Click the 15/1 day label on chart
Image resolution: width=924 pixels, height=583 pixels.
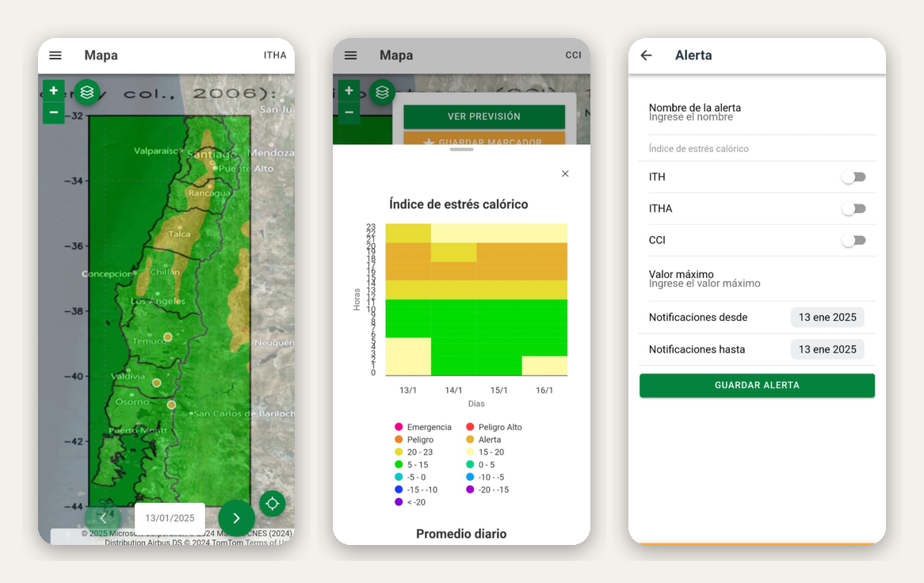coord(499,391)
